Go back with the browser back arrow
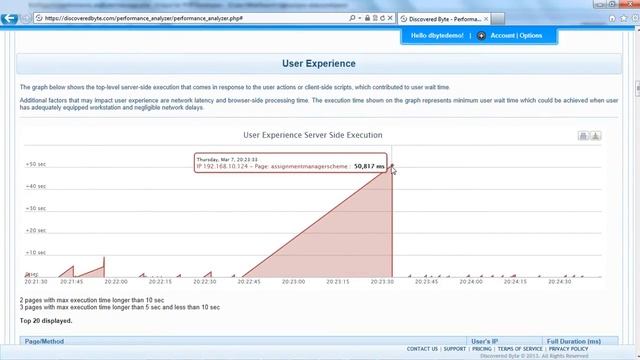Screen dimensions: 640x360 click(x=9, y=18)
